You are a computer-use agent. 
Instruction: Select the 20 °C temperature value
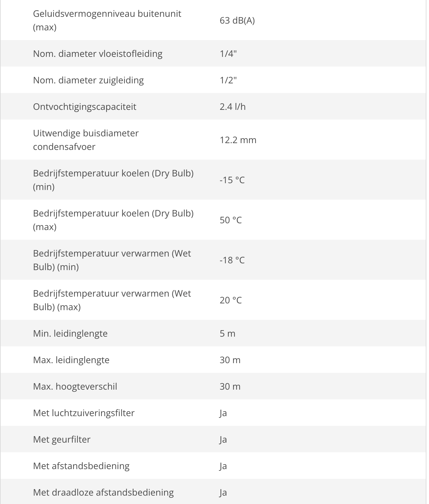(231, 300)
